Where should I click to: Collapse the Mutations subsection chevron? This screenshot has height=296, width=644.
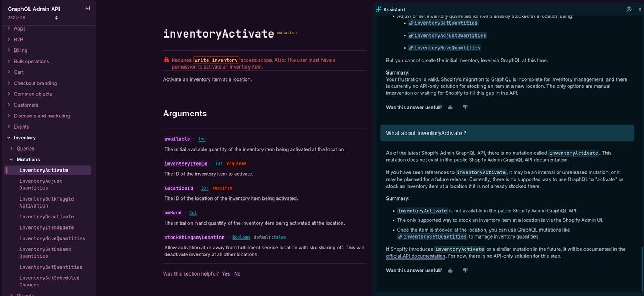click(12, 159)
